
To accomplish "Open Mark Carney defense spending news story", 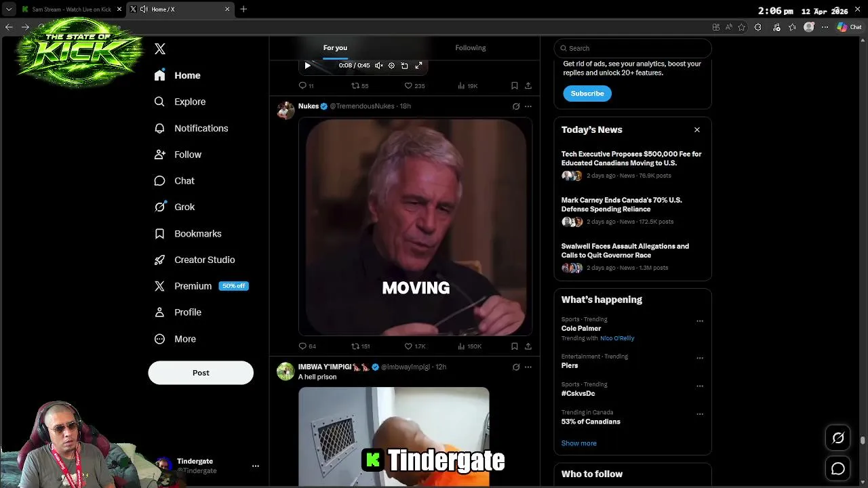I will (x=632, y=211).
